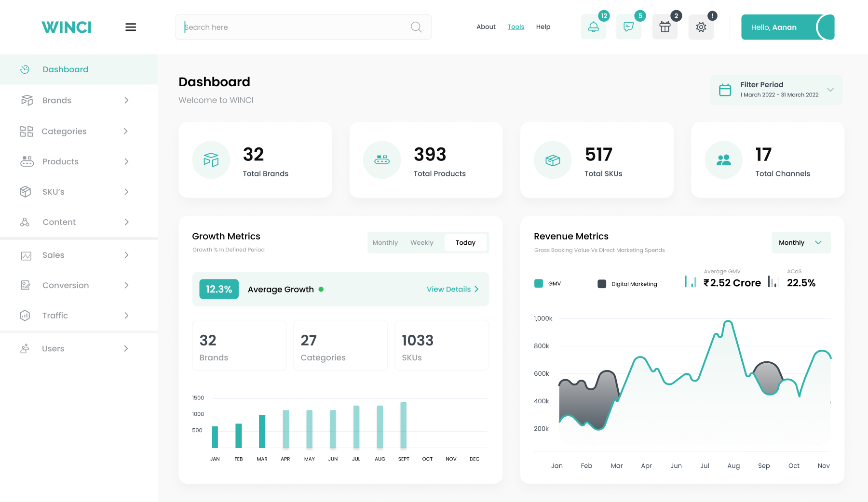Viewport: 868px width, 502px height.
Task: Click the ₹2.52 Crore average GMV value
Action: click(732, 283)
